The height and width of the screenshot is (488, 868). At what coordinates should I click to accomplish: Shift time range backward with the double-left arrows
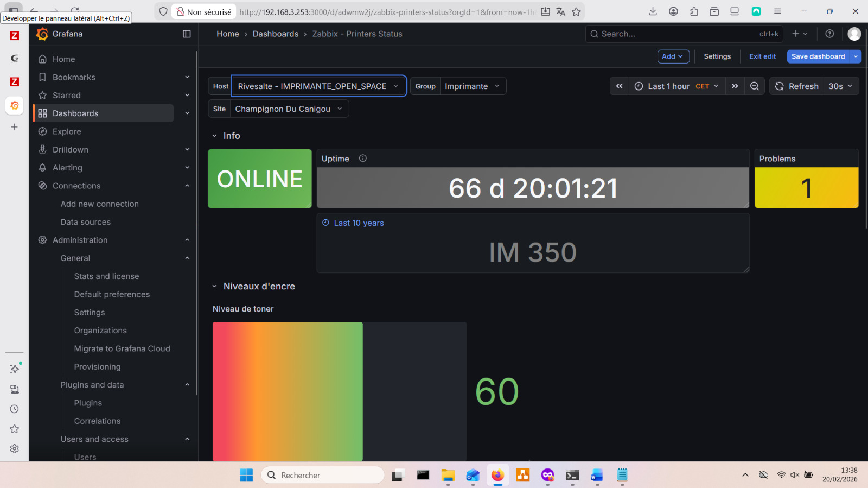619,86
